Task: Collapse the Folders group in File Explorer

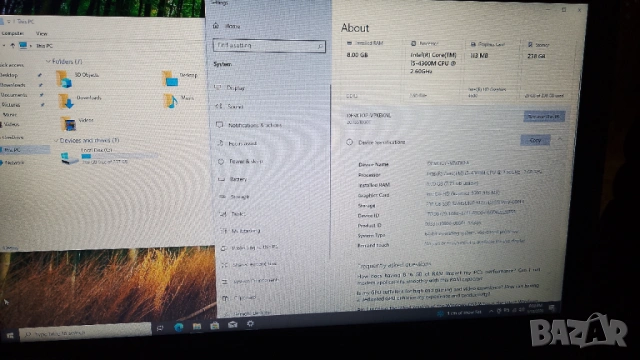Action: click(x=48, y=61)
